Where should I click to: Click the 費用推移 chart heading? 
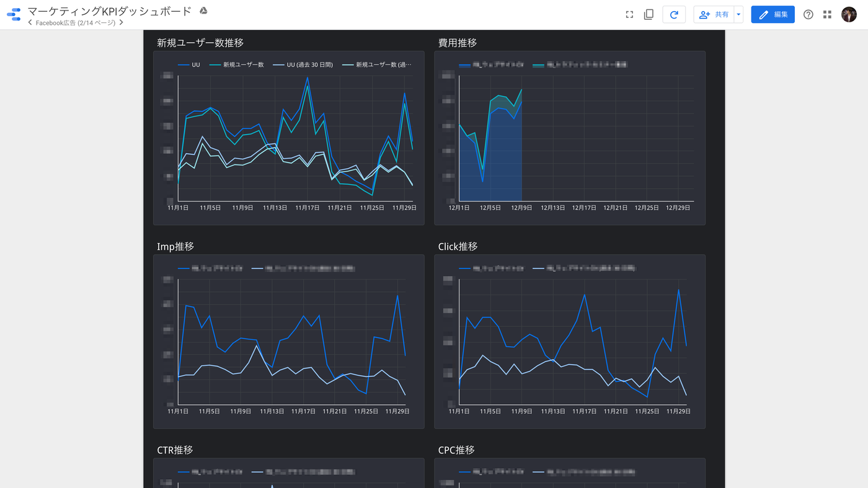click(x=458, y=43)
